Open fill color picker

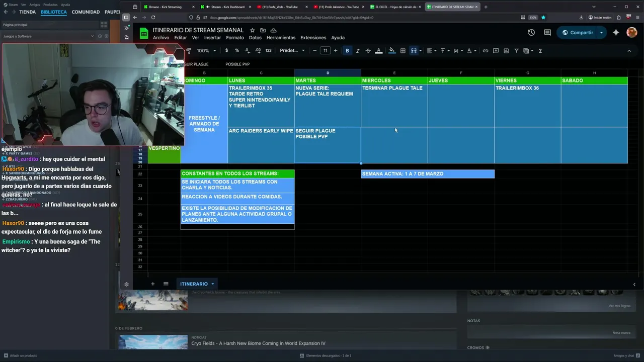pyautogui.click(x=392, y=51)
